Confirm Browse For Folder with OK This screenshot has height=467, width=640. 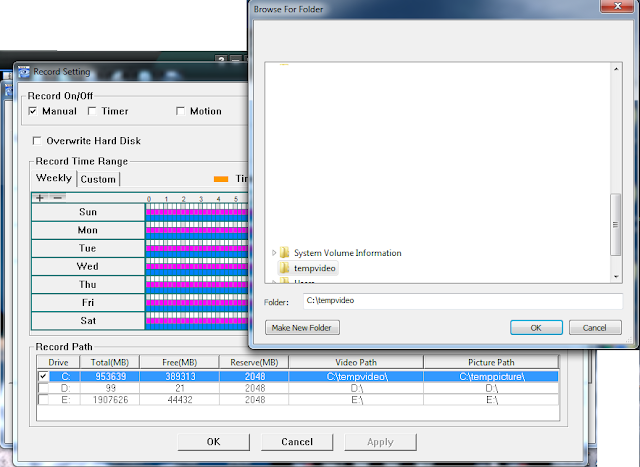pyautogui.click(x=536, y=328)
